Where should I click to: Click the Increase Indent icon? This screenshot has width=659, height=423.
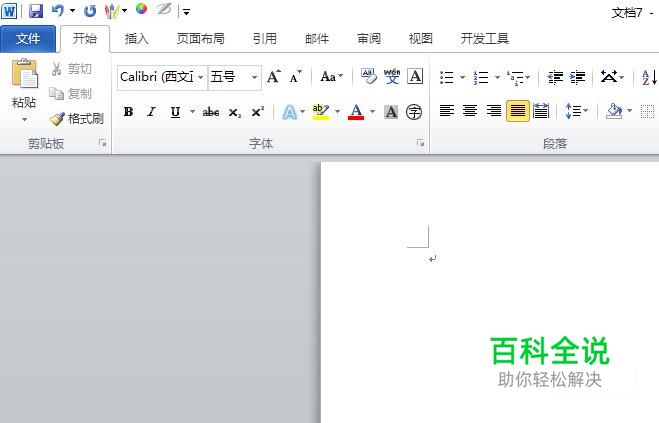pos(577,77)
